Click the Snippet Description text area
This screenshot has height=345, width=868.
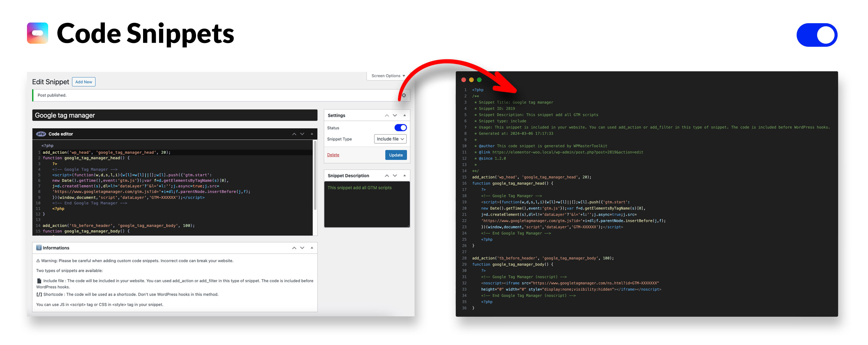point(367,204)
